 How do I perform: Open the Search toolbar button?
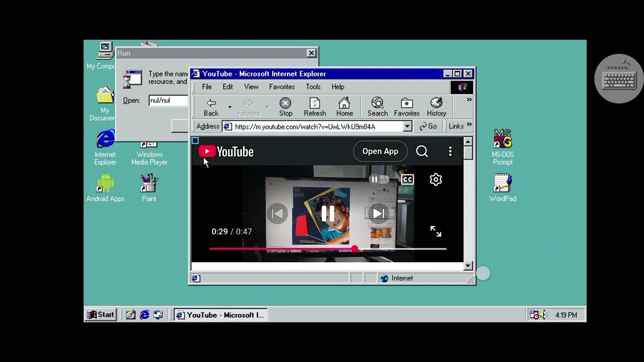[377, 107]
